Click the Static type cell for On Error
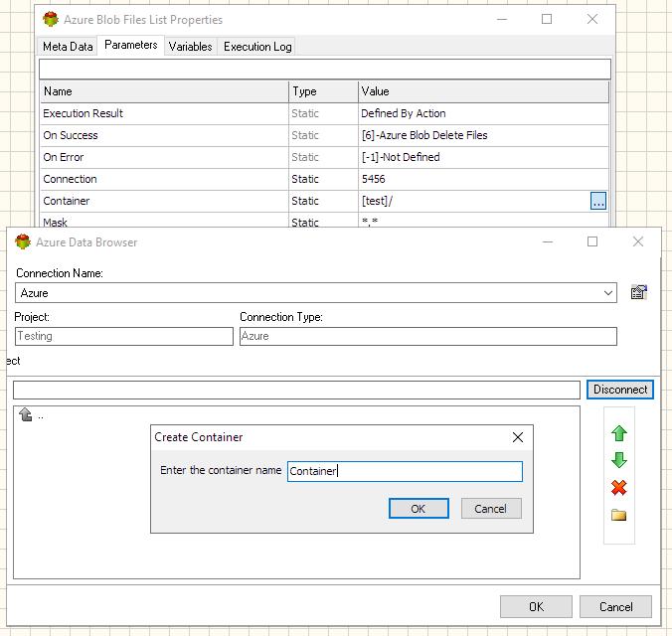Viewport: 672px width, 636px height. tap(323, 157)
